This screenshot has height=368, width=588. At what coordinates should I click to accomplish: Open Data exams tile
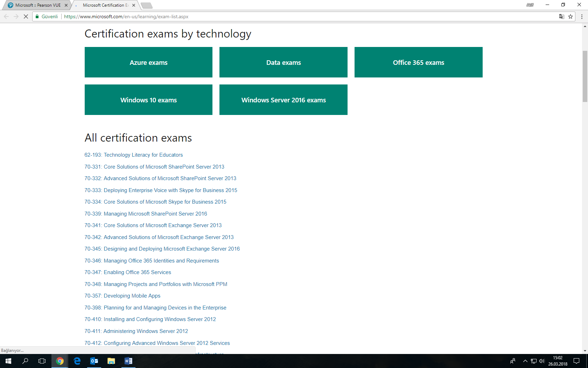coord(283,62)
